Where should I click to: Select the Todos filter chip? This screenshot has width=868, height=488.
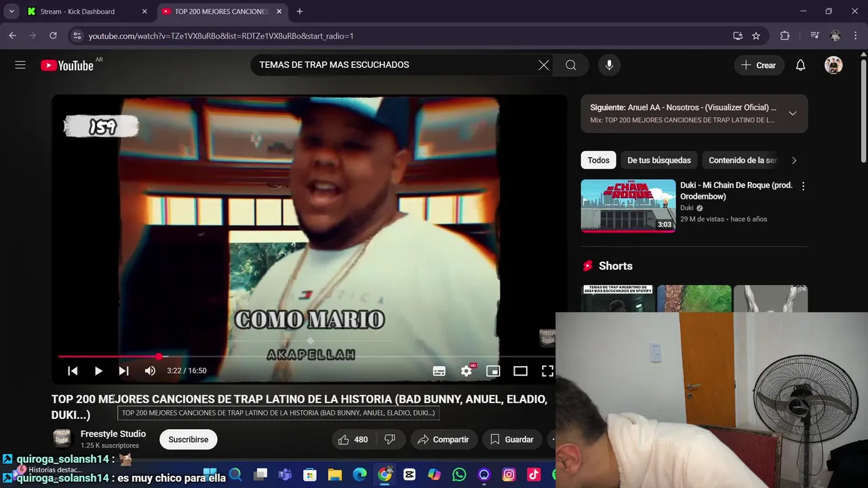[x=598, y=160]
